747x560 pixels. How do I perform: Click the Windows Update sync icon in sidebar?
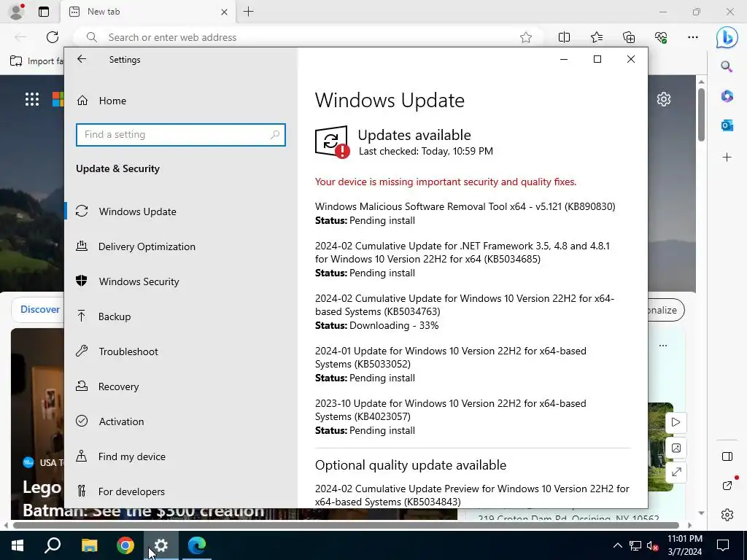coord(82,211)
